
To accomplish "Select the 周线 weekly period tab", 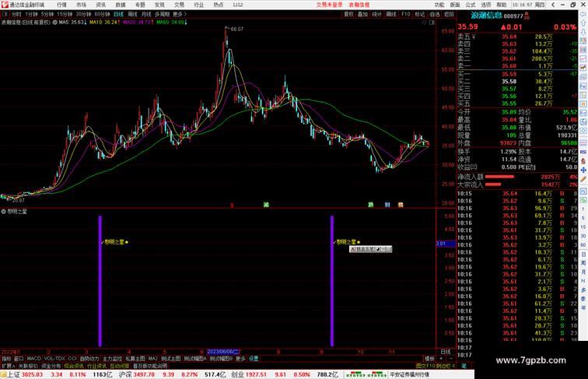I will tap(132, 14).
